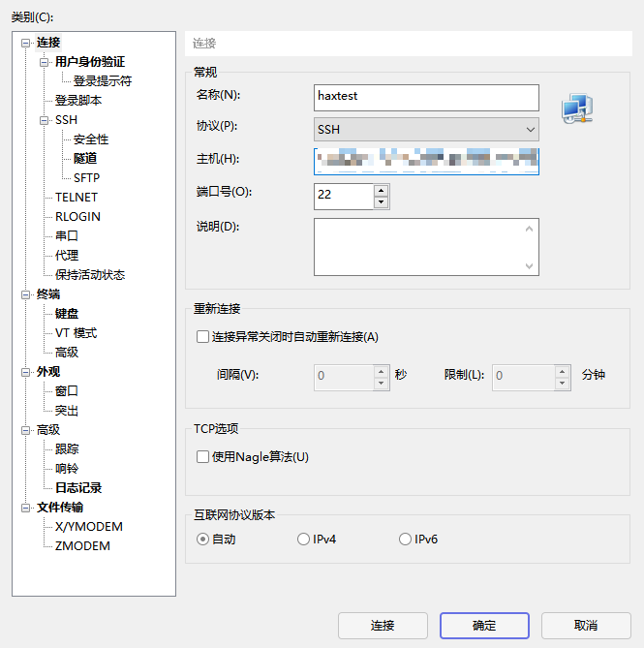Click the 连接 button
Image resolution: width=644 pixels, height=648 pixels.
pos(383,626)
